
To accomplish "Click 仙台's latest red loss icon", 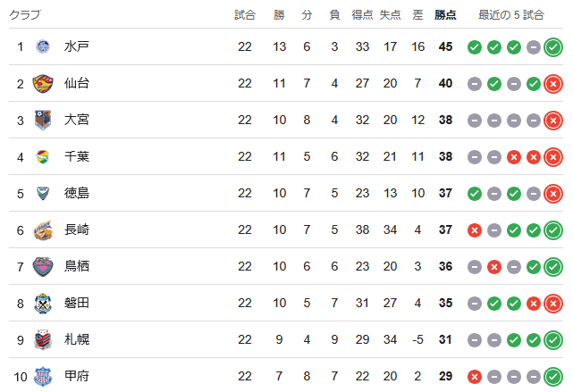I will (553, 83).
